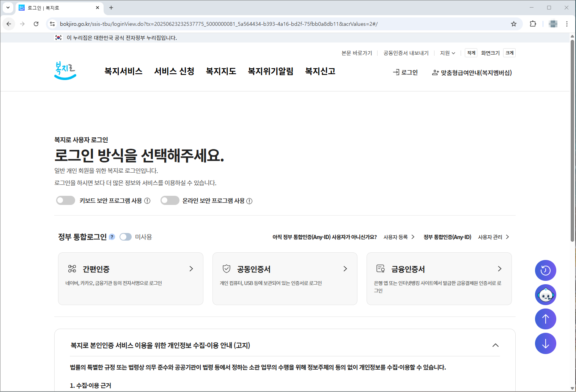Click the 금융인증서 certificate icon

pyautogui.click(x=381, y=269)
